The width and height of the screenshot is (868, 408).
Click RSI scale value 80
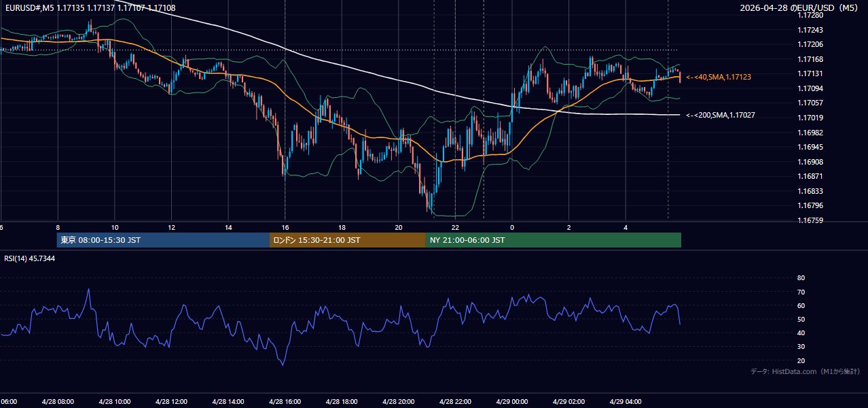tap(801, 278)
